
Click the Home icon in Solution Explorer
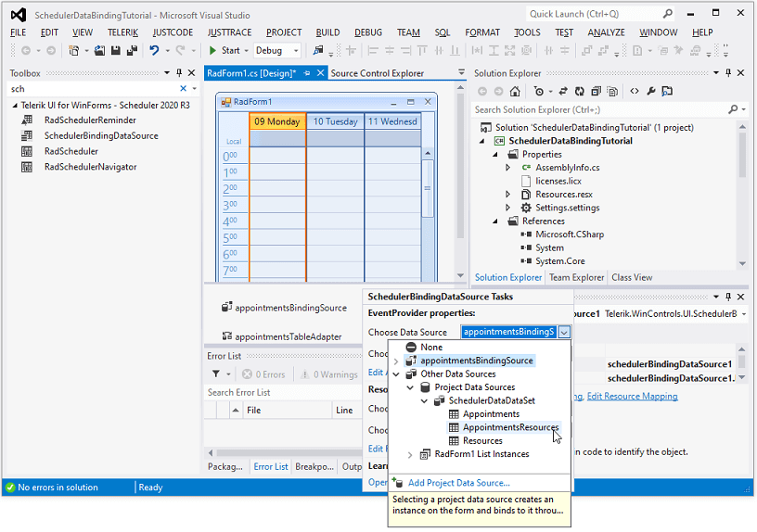[x=515, y=91]
